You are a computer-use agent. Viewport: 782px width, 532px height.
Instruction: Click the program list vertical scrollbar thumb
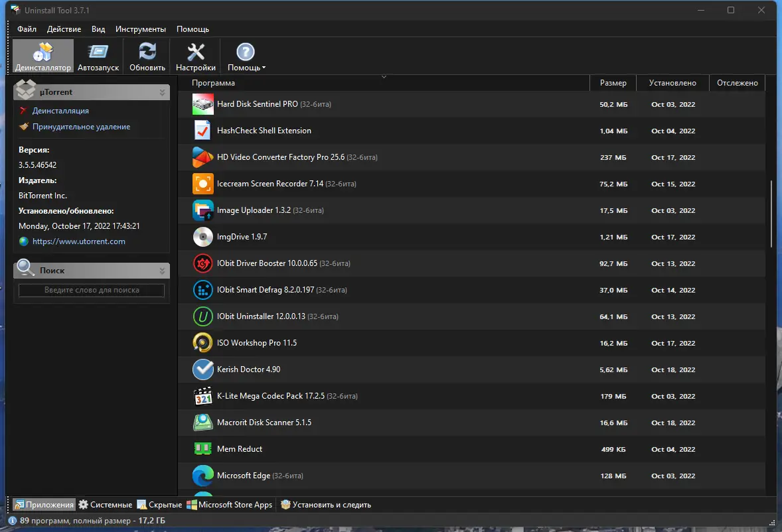(771, 215)
